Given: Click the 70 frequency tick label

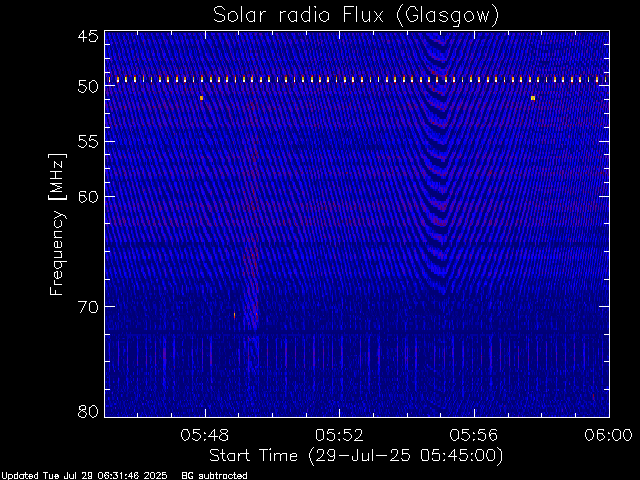Looking at the screenshot, I should pos(88,307).
